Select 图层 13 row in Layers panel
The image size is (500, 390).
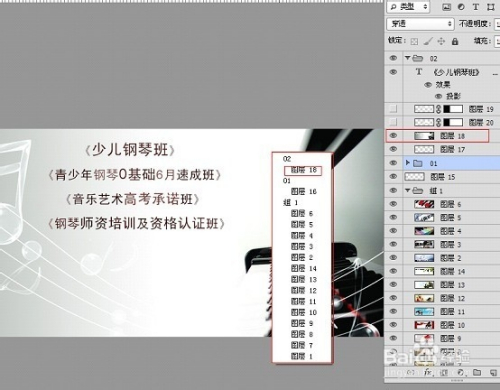point(442,285)
